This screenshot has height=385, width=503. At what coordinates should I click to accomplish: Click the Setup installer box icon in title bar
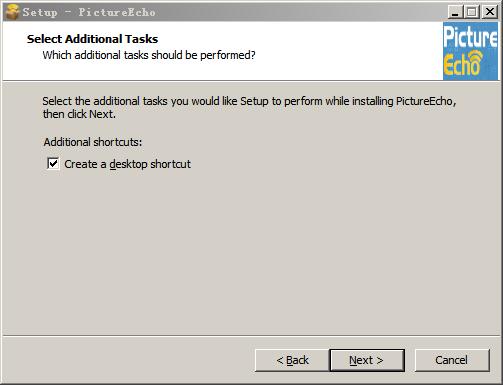click(12, 12)
